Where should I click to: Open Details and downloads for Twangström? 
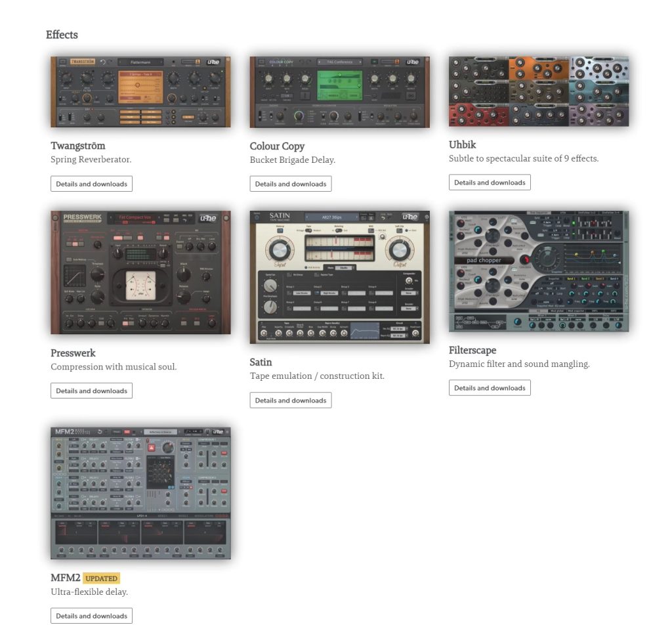point(91,184)
